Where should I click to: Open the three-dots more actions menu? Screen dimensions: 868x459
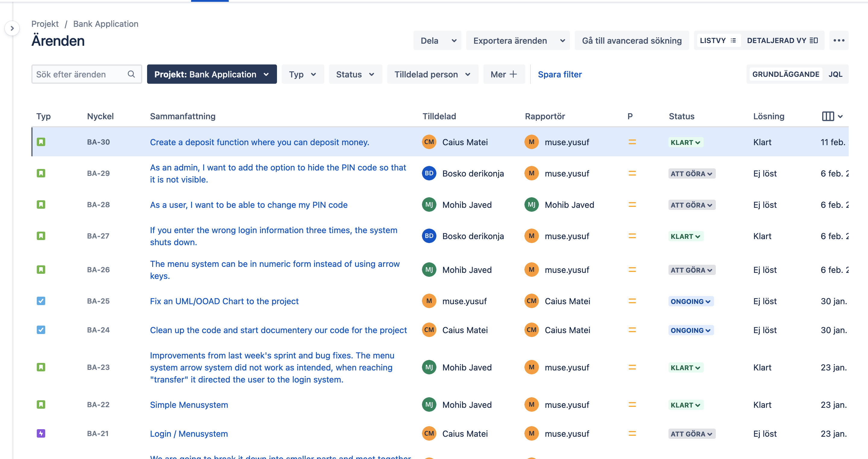tap(839, 40)
